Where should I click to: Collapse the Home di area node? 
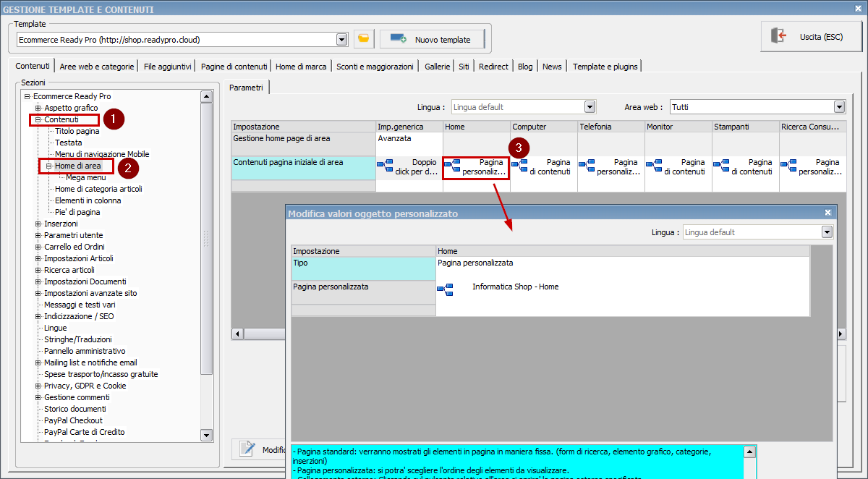coord(49,166)
